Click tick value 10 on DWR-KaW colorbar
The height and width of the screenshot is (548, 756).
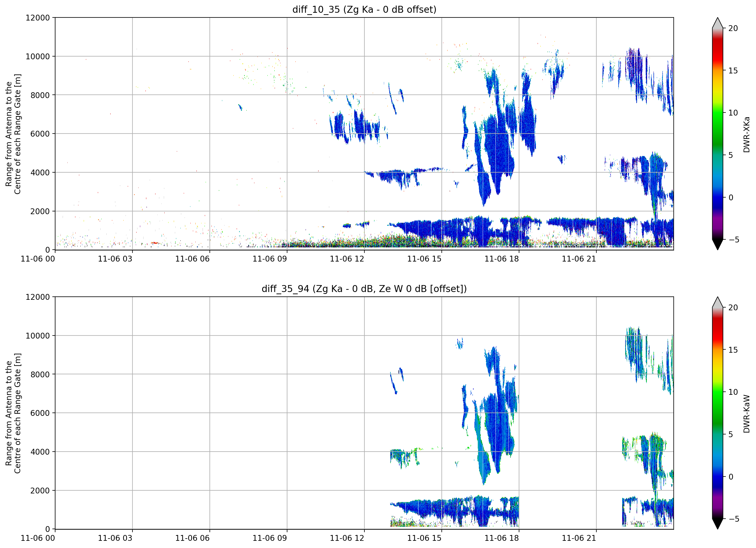point(733,392)
